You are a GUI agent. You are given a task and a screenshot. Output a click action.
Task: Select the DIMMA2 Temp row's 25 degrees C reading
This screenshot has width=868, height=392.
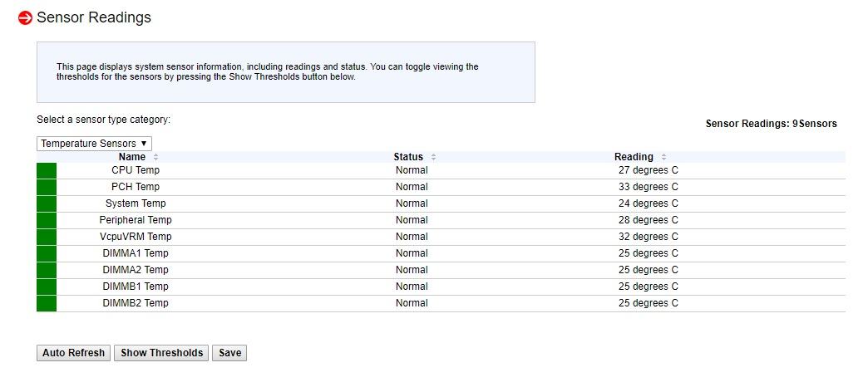click(648, 270)
